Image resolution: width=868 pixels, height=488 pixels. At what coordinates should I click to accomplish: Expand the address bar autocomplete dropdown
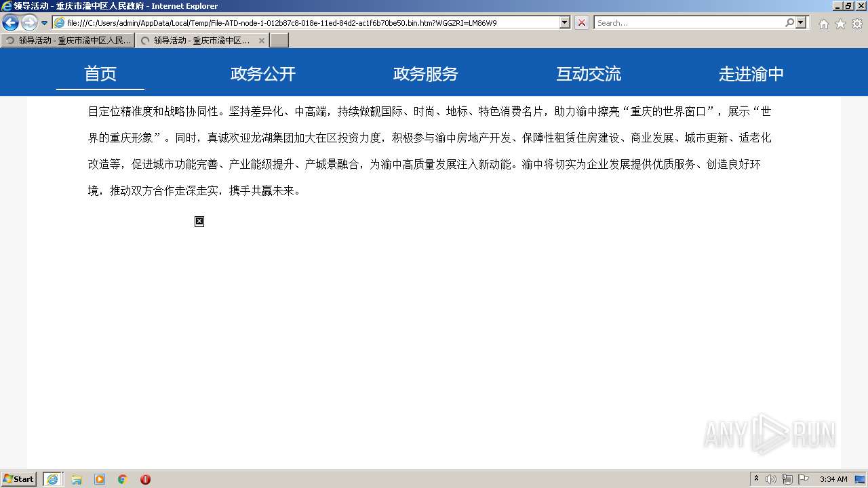tap(565, 22)
